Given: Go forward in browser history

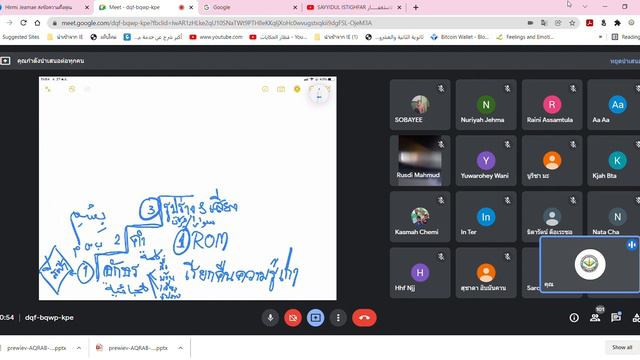Looking at the screenshot, I should coord(9,23).
